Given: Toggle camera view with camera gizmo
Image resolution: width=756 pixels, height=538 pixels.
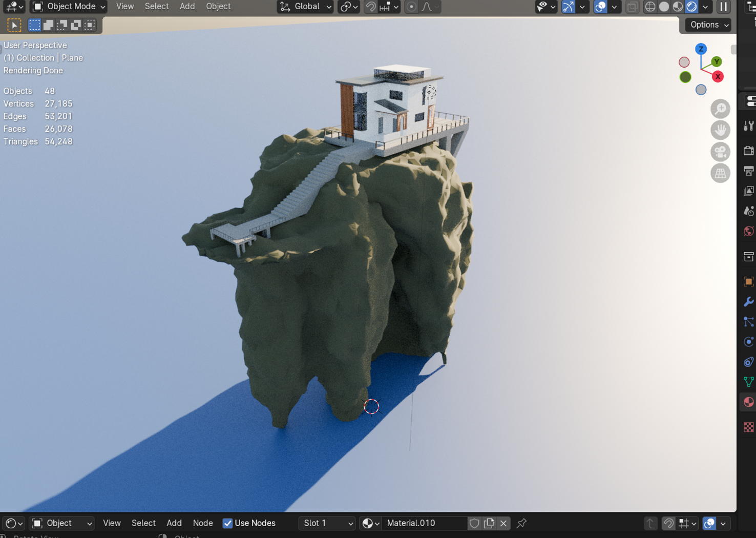Looking at the screenshot, I should (x=720, y=152).
